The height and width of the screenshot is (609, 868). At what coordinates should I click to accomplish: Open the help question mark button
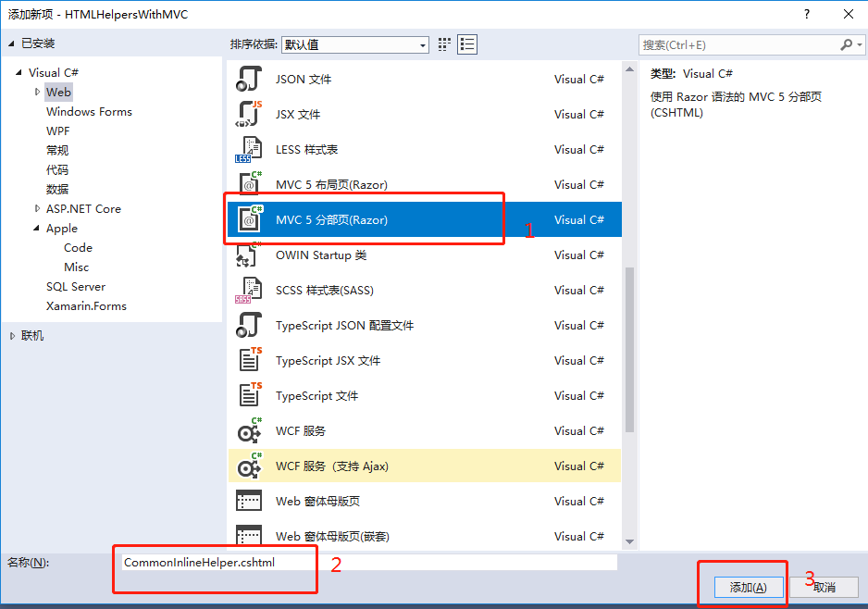[807, 15]
